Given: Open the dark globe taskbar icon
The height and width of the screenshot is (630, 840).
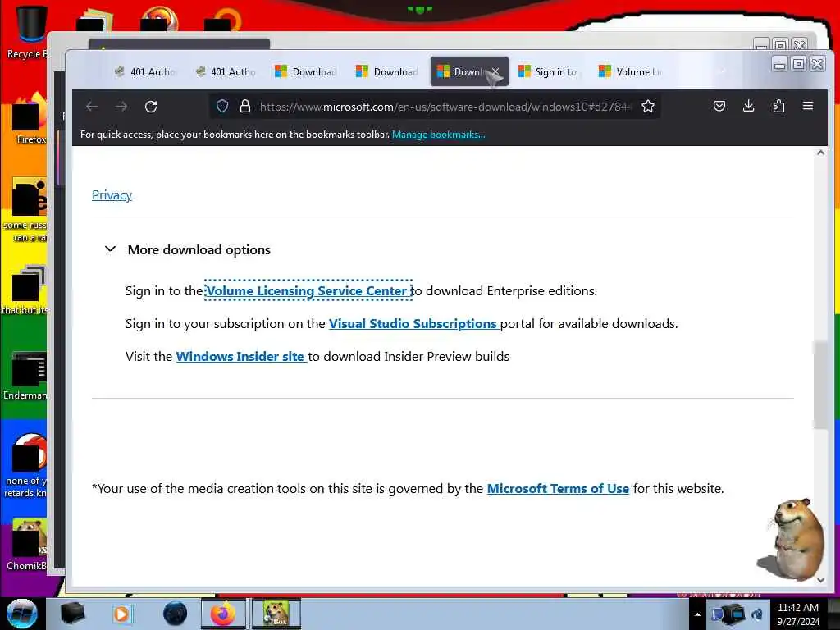Looking at the screenshot, I should 176,614.
